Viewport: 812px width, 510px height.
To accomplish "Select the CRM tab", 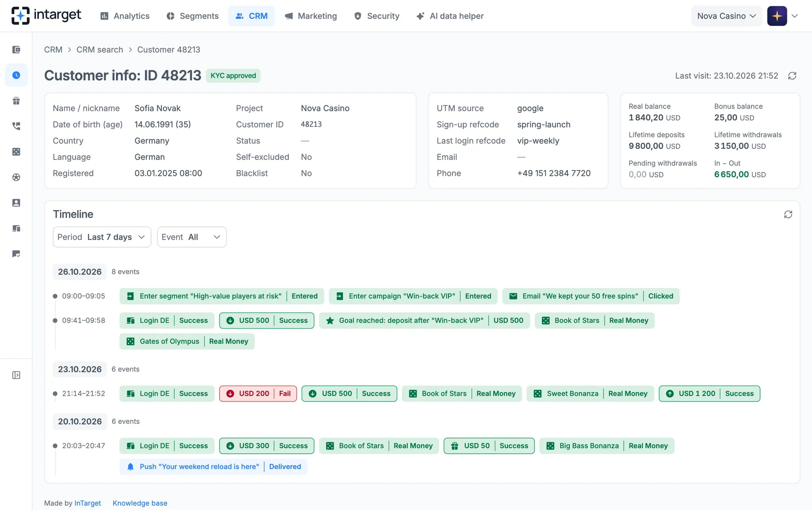I will tap(251, 16).
